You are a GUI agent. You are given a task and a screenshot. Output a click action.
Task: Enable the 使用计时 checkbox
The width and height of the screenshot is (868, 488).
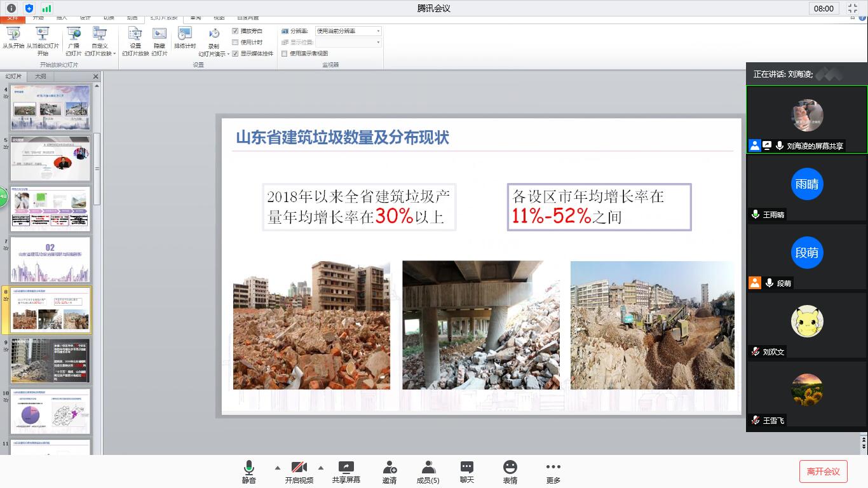pos(236,43)
